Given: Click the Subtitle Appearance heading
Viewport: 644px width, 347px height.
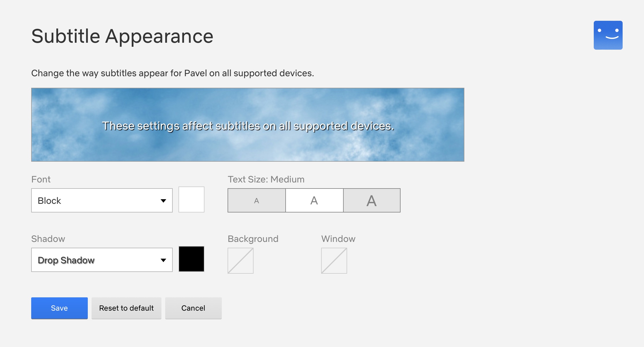Looking at the screenshot, I should 122,36.
